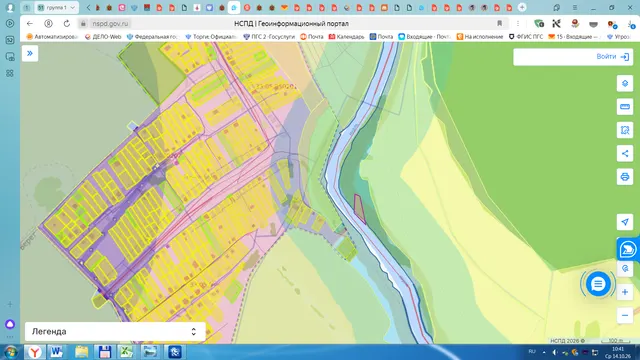
Task: Open the ДЕЛО-Web bookmark
Action: pos(103,37)
